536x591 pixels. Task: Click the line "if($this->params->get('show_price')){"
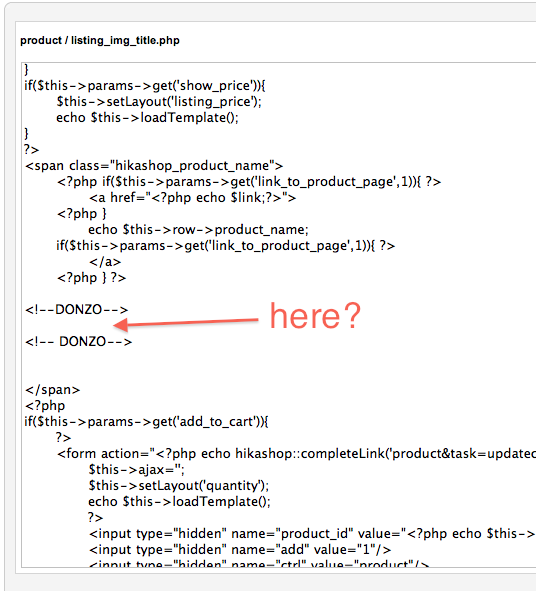(145, 86)
